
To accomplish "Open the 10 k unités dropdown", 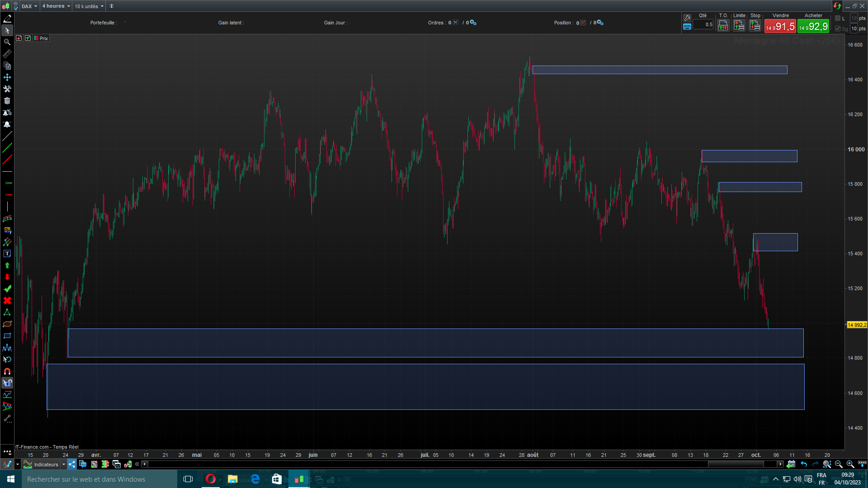I will point(89,6).
